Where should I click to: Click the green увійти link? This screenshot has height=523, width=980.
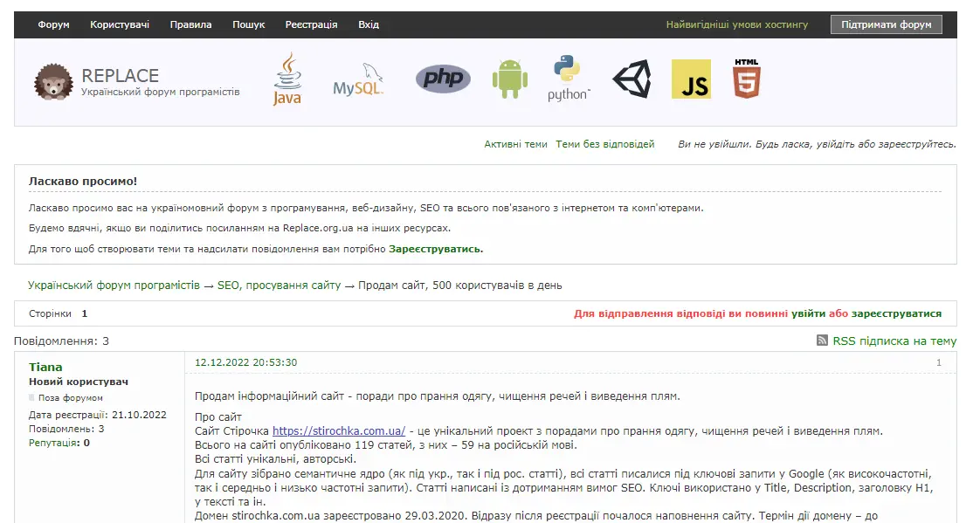pos(808,313)
